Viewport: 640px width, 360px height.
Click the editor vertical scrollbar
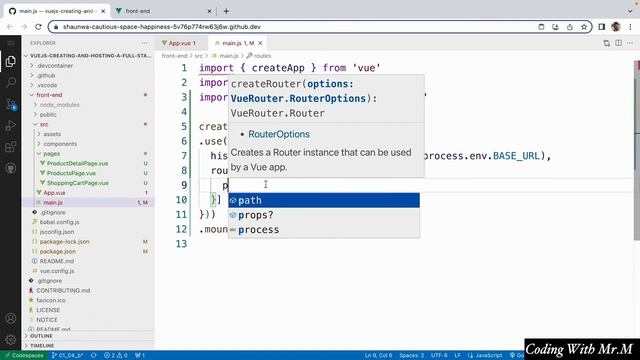tap(637, 151)
